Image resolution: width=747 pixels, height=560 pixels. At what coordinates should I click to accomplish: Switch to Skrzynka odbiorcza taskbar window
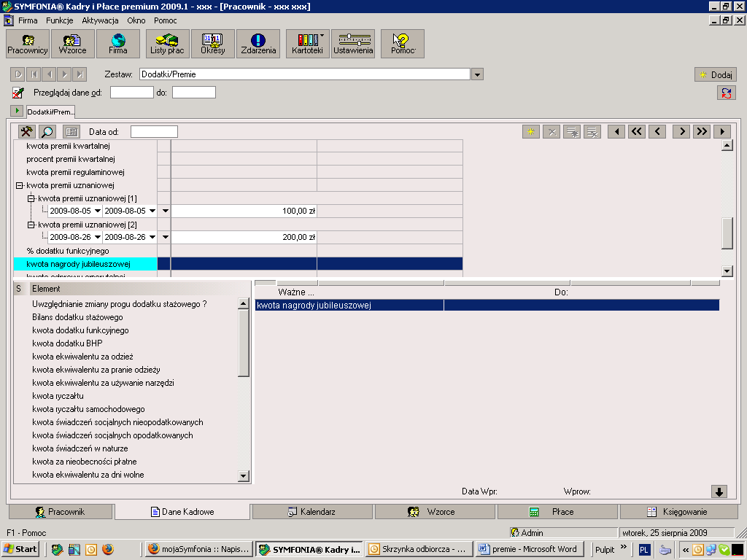[x=419, y=549]
